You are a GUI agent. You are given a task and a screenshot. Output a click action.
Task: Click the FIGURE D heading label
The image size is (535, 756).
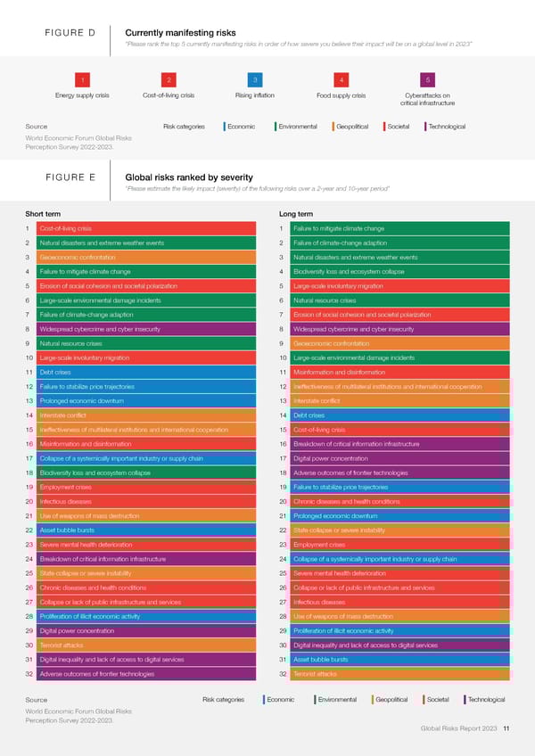[x=70, y=33]
